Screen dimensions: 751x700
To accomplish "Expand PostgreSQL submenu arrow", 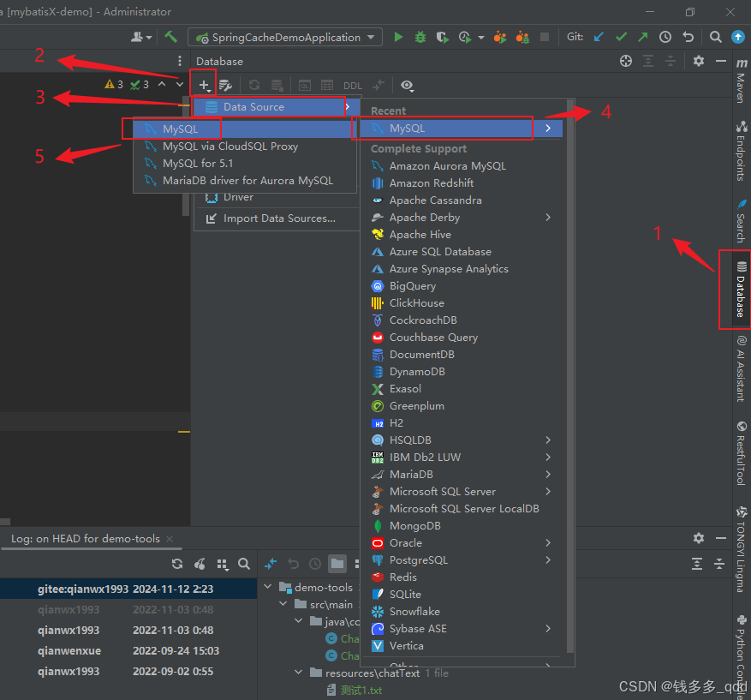I will pyautogui.click(x=548, y=560).
